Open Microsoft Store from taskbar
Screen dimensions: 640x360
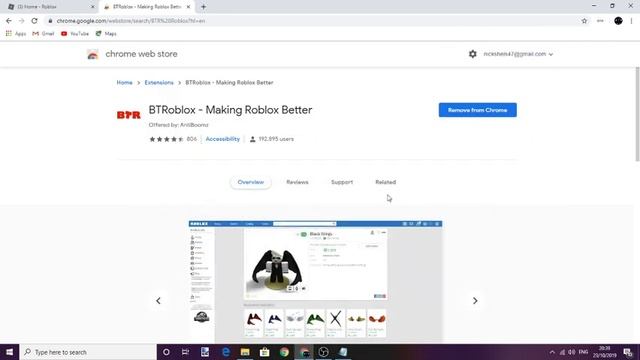[x=264, y=352]
